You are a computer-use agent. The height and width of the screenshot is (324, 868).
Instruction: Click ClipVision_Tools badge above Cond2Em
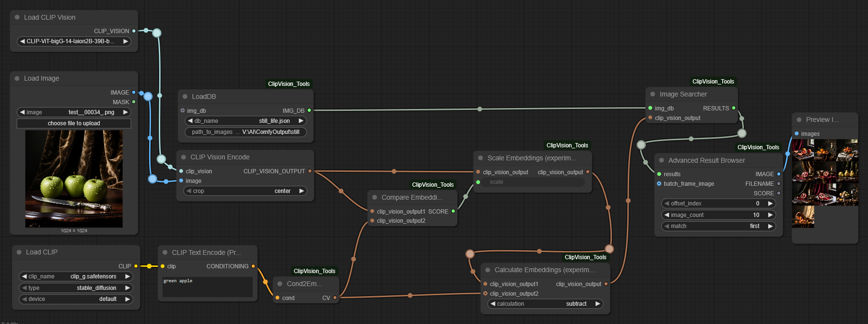click(x=315, y=271)
